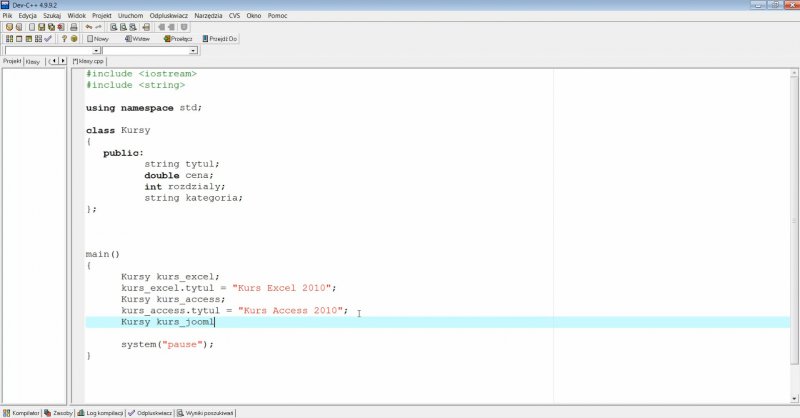Click the help question mark icon
Screen dimensions: 800x418
pos(64,39)
